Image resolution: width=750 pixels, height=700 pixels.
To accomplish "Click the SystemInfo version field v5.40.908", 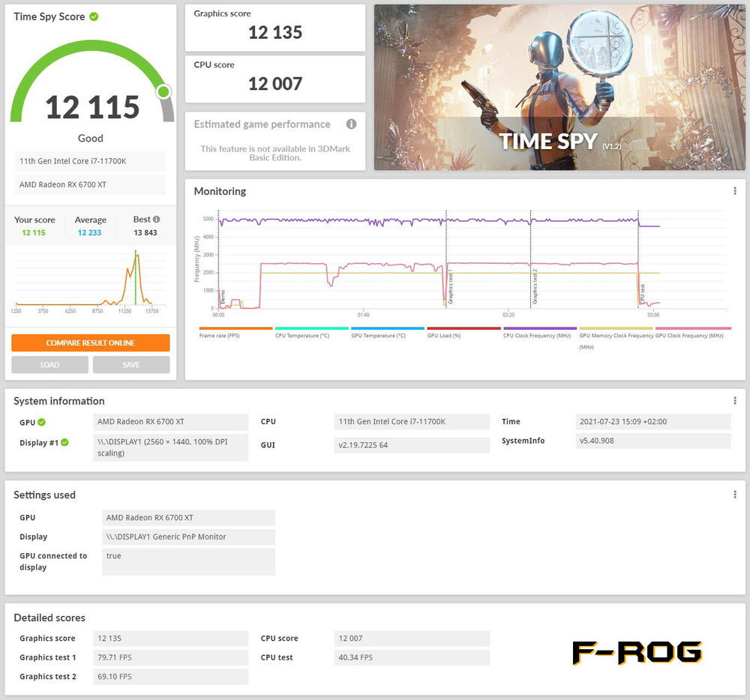I will point(652,441).
